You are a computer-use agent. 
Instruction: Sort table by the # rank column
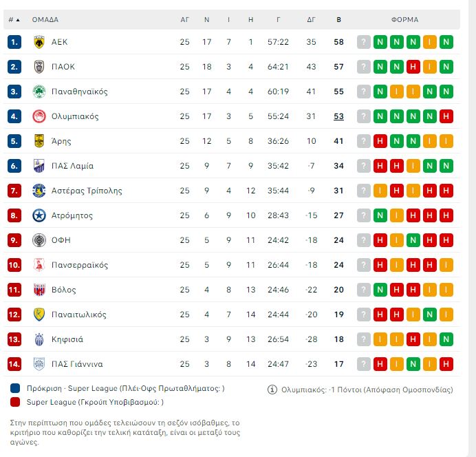[14, 20]
